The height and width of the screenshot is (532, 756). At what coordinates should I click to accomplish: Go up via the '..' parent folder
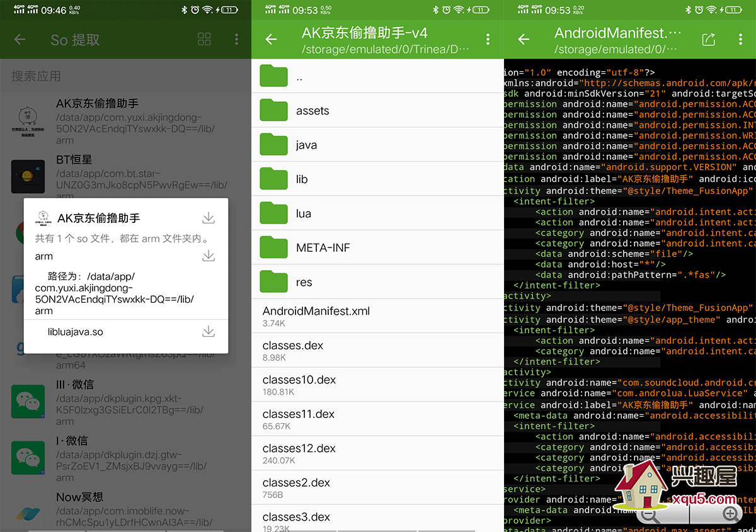[378, 77]
